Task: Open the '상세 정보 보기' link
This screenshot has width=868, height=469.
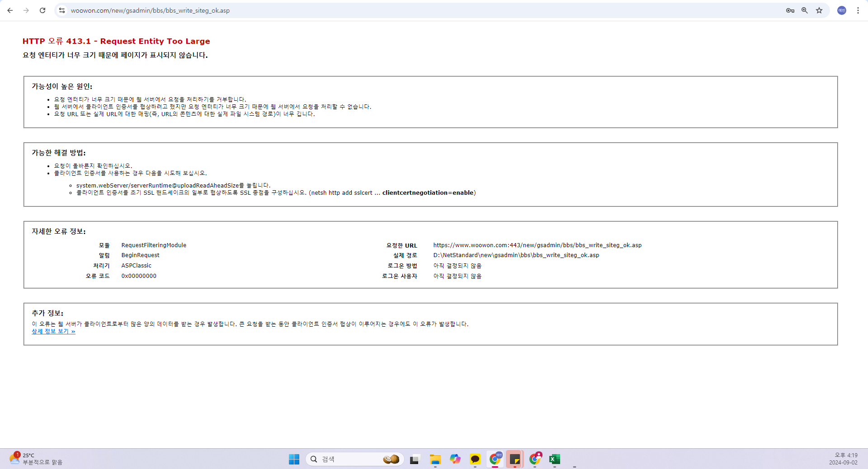Action: tap(53, 331)
